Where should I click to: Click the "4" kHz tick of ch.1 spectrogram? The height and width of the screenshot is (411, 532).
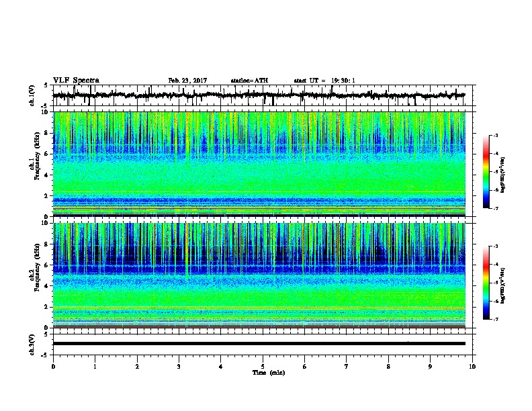point(48,175)
